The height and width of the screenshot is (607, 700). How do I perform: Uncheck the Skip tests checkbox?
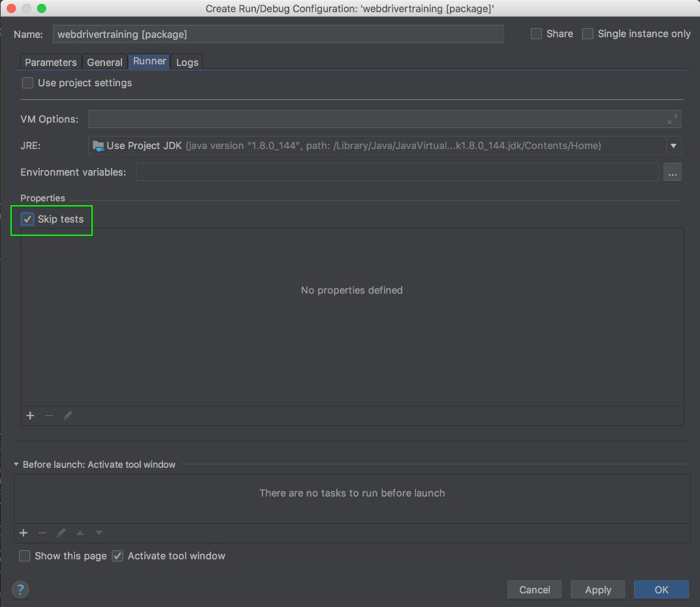27,220
